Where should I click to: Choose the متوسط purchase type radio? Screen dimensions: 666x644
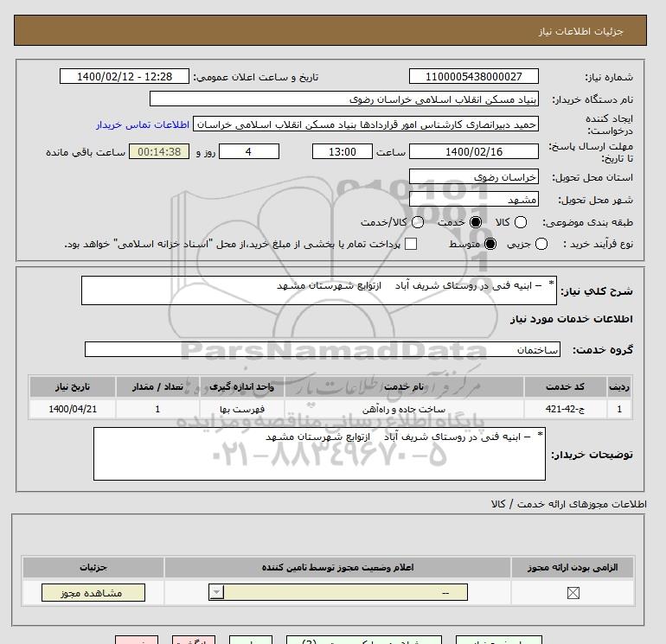[490, 244]
